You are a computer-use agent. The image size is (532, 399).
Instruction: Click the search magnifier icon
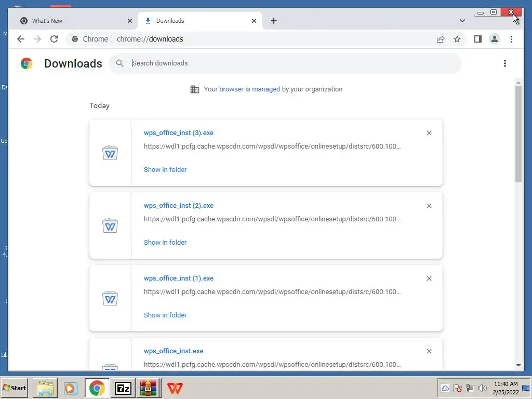(119, 63)
